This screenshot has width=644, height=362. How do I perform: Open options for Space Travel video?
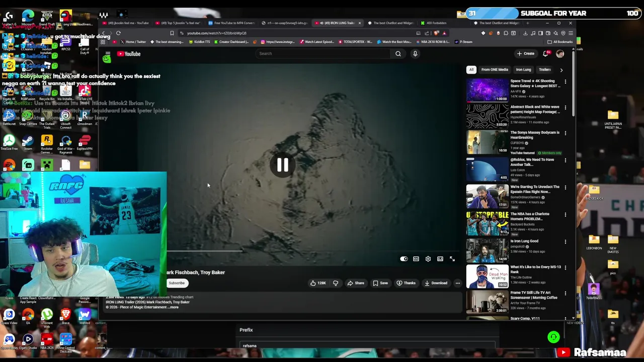(x=565, y=81)
